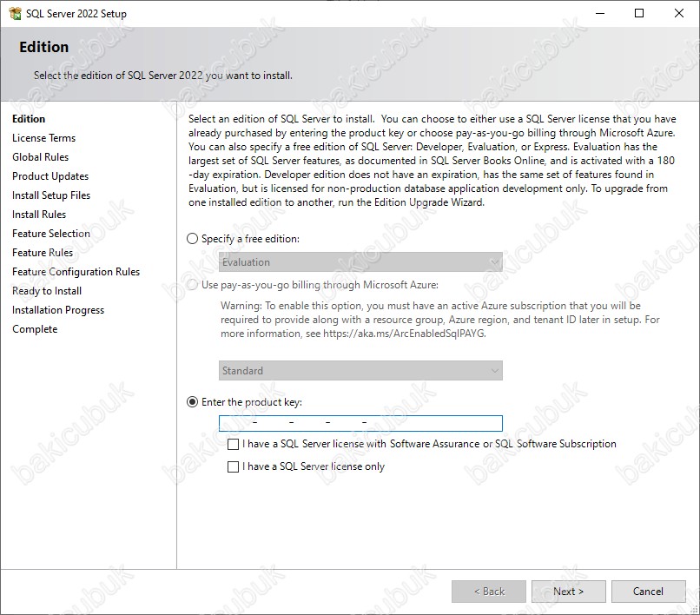
Task: Minimize the SQL Server 2022 Setup window
Action: tap(600, 13)
